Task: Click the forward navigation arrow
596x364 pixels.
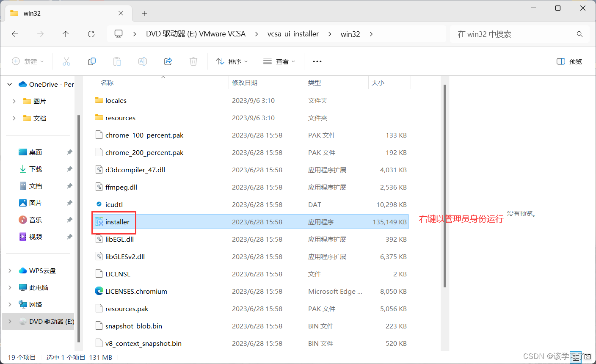Action: [x=41, y=34]
